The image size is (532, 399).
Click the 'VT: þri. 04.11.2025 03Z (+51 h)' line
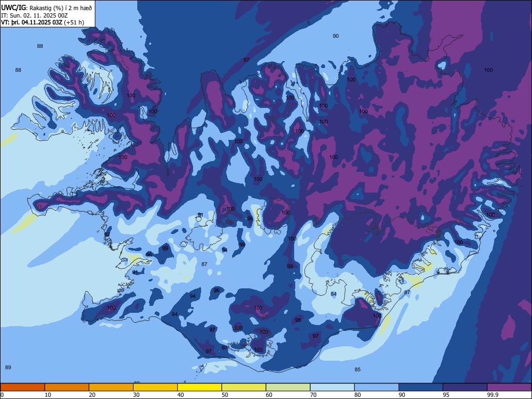(x=43, y=22)
